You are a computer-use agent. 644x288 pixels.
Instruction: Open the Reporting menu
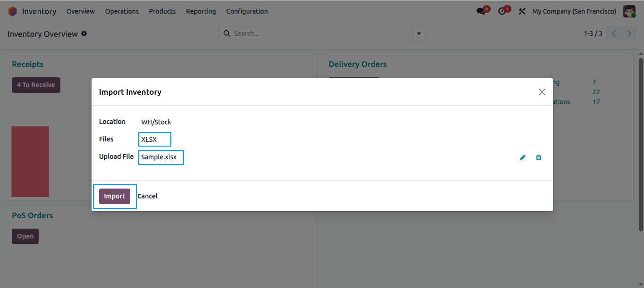point(201,11)
